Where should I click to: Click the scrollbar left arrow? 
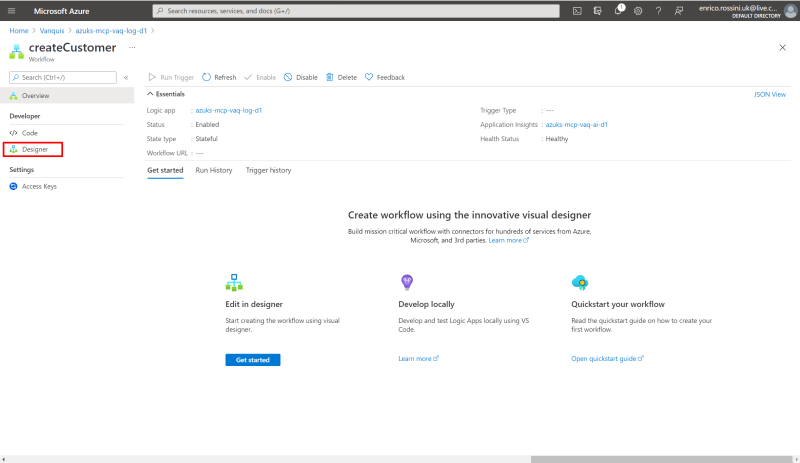[x=4, y=459]
